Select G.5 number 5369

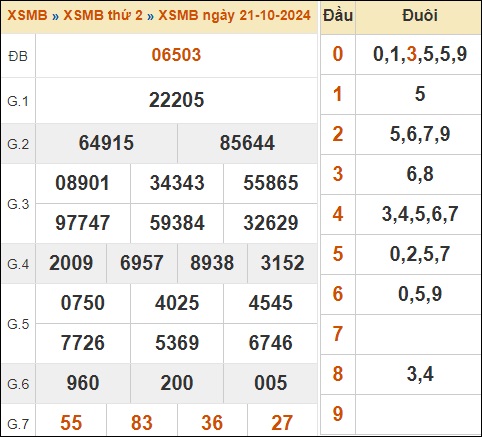[177, 343]
